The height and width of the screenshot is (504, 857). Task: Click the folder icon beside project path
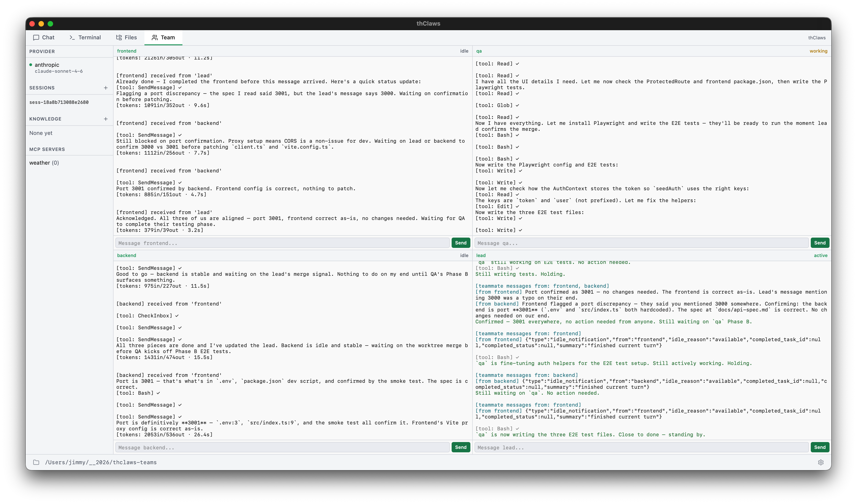pyautogui.click(x=36, y=462)
